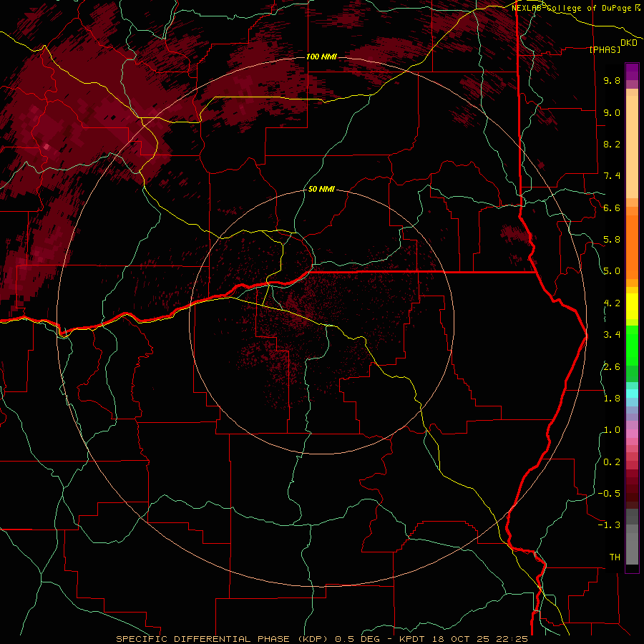Viewport: 644px width, 644px height.
Task: Select the bright green band of color scale
Action: click(632, 345)
